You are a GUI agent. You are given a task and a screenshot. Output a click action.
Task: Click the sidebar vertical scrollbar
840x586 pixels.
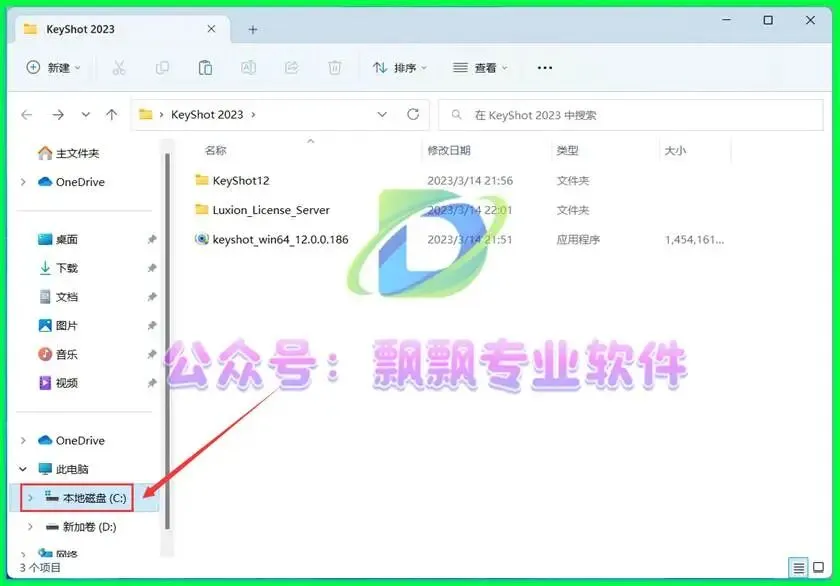click(167, 341)
